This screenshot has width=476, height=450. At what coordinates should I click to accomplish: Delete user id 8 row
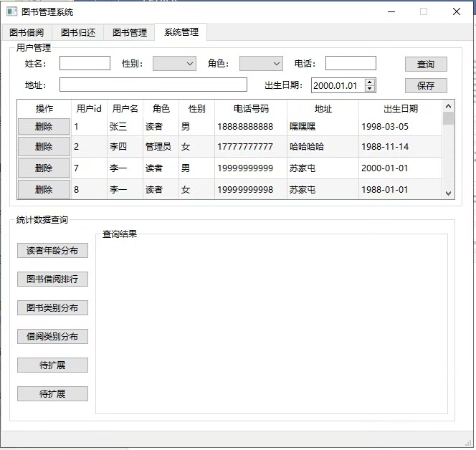click(x=44, y=190)
